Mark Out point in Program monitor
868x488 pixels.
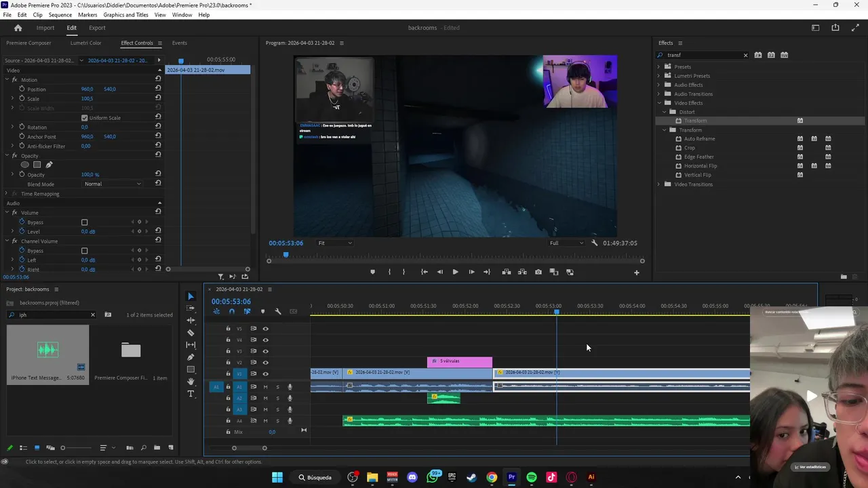pyautogui.click(x=403, y=272)
